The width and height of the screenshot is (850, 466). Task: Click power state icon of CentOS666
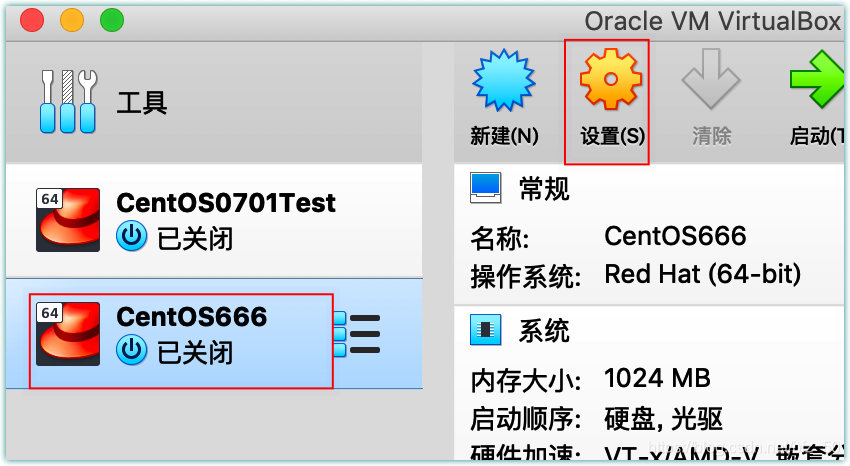132,350
